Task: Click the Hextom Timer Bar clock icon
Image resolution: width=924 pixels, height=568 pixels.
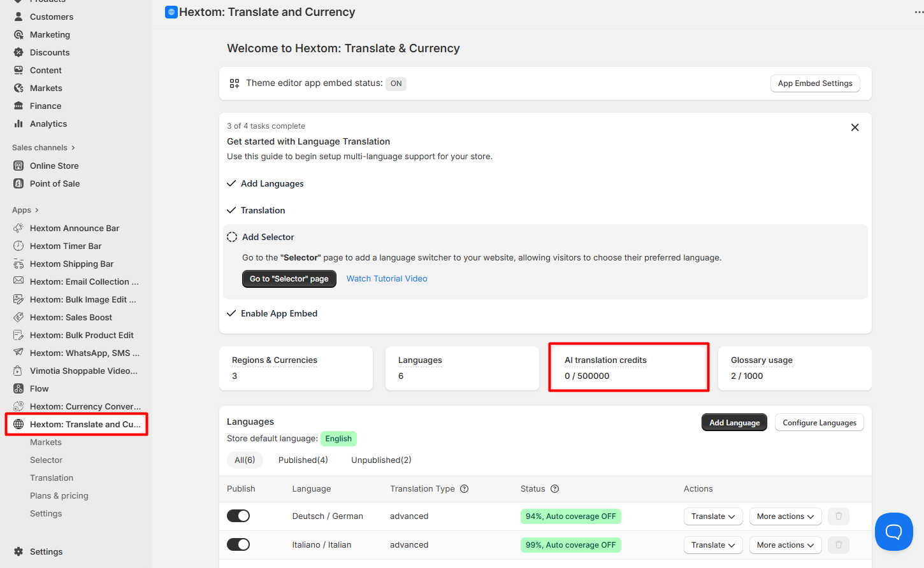Action: (18, 246)
